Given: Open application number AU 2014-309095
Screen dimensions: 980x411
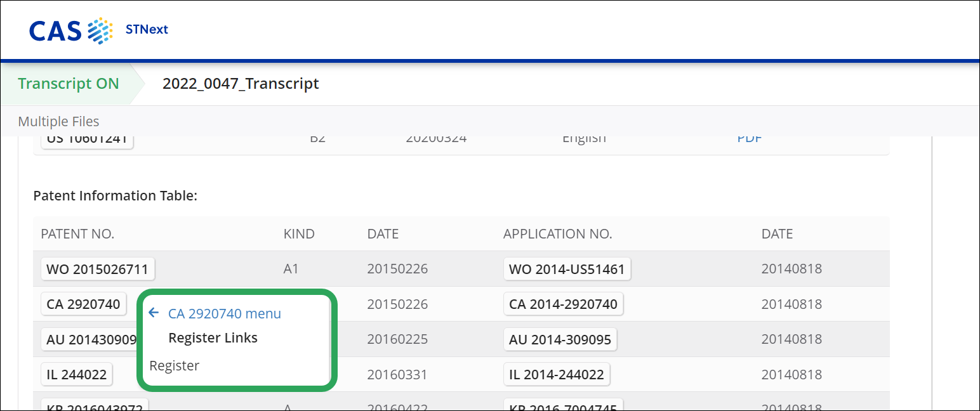Looking at the screenshot, I should pos(559,340).
